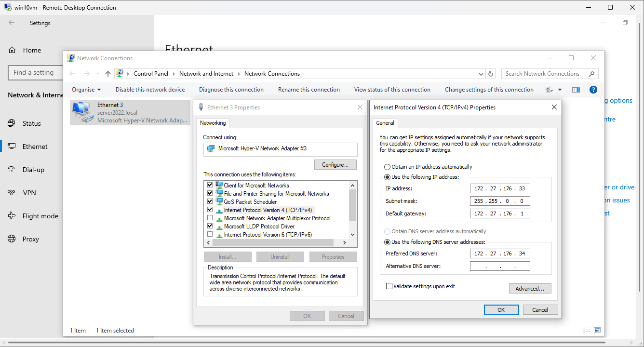The image size is (644, 347).
Task: Toggle the preview pane icon
Action: pos(576,90)
